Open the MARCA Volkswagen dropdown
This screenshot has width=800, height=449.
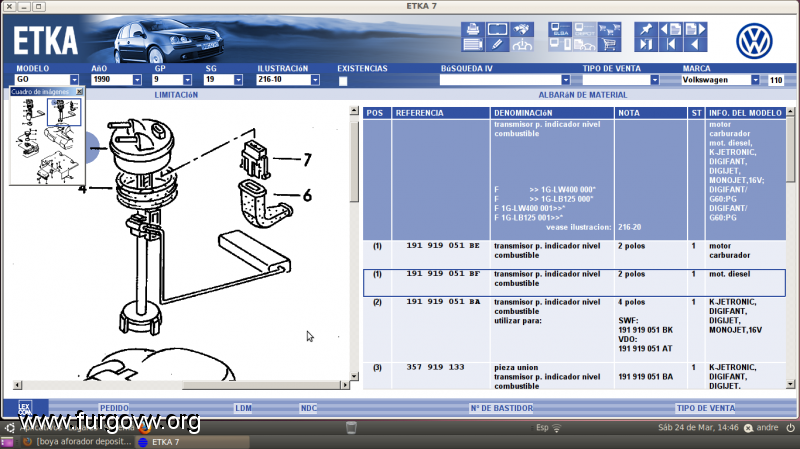coord(755,80)
